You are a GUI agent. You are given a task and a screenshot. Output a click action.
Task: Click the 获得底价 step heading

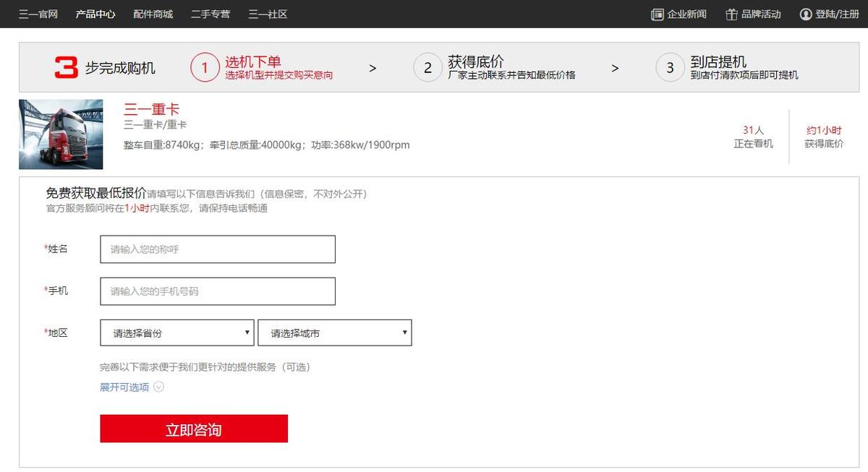coord(475,62)
